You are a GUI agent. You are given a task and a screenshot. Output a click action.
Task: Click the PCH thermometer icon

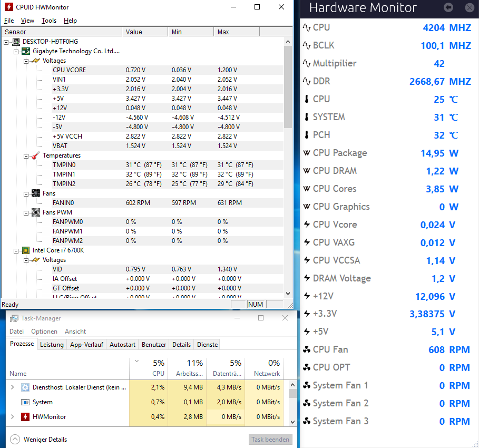(x=307, y=135)
